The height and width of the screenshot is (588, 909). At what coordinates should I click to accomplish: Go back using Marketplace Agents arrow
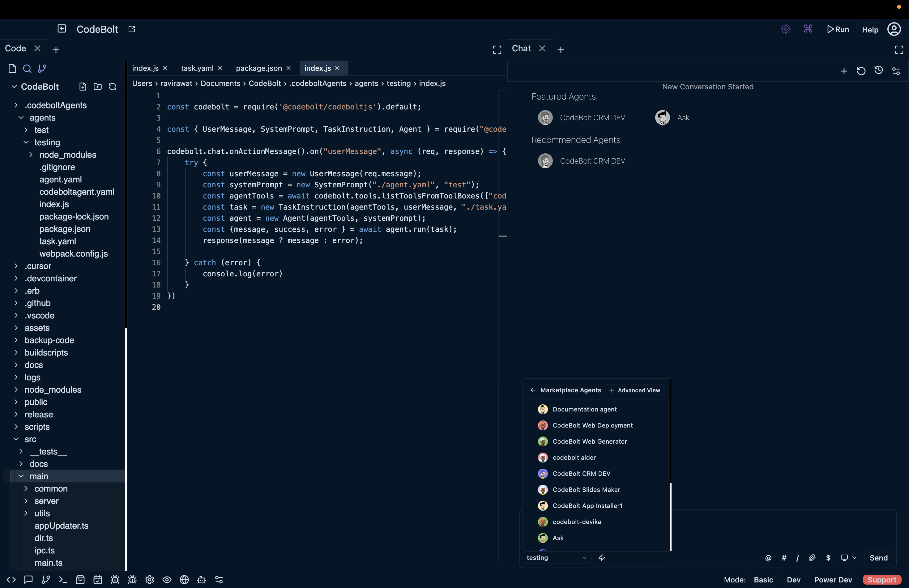click(x=533, y=390)
